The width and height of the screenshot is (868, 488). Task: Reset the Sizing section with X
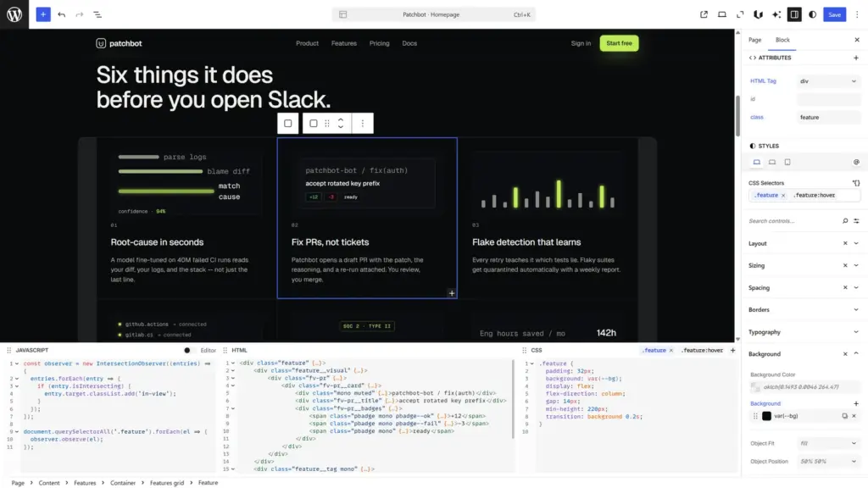tap(845, 265)
